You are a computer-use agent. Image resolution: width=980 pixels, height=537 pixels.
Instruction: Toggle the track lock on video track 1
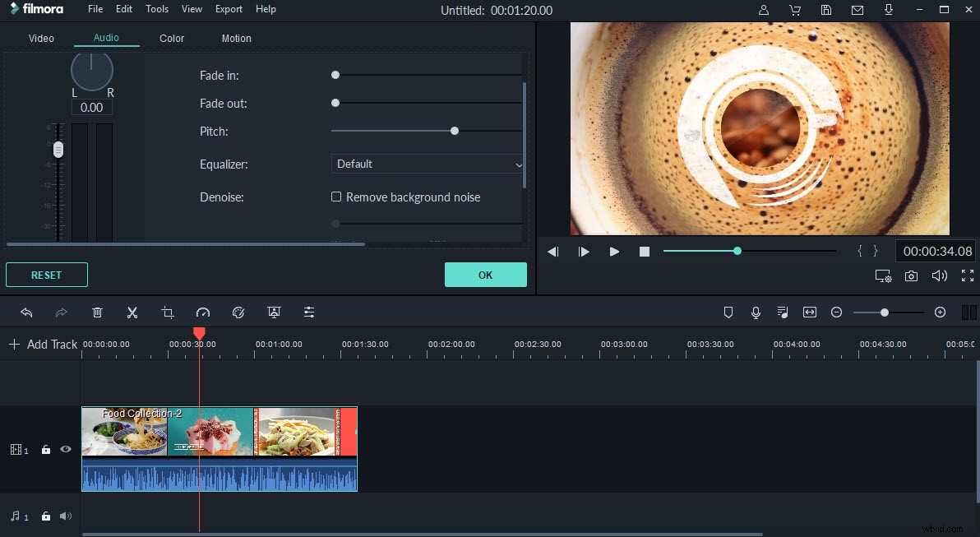pos(45,449)
